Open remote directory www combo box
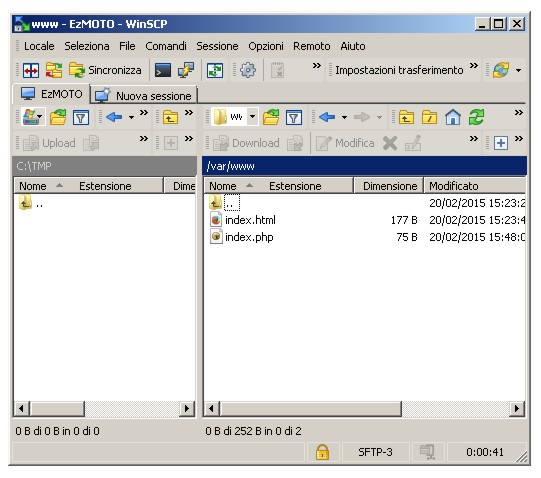 click(235, 117)
